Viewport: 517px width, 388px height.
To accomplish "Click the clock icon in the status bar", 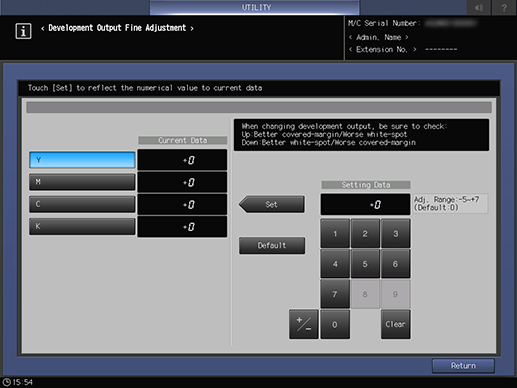I will point(6,382).
